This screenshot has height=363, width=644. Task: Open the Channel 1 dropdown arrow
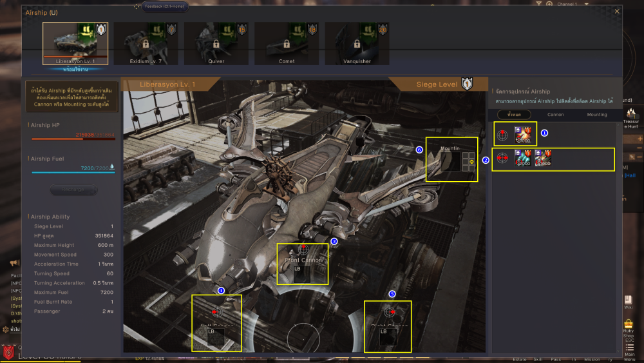tap(587, 4)
